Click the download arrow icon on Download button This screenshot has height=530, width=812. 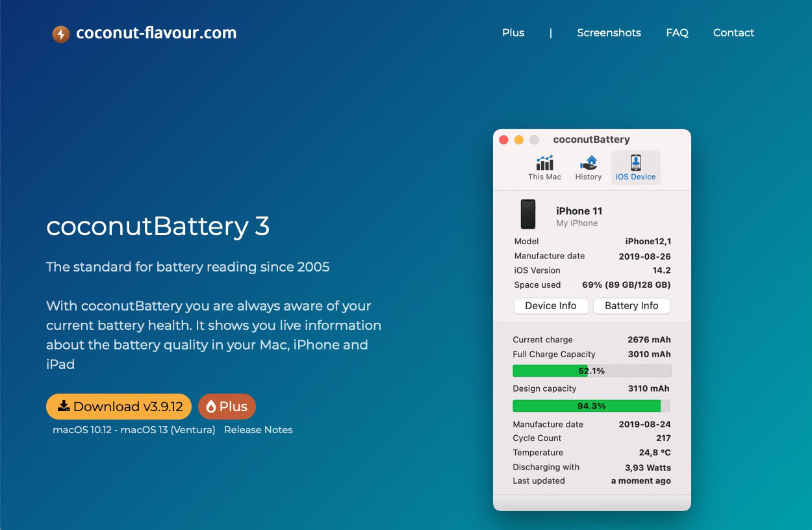pyautogui.click(x=64, y=406)
